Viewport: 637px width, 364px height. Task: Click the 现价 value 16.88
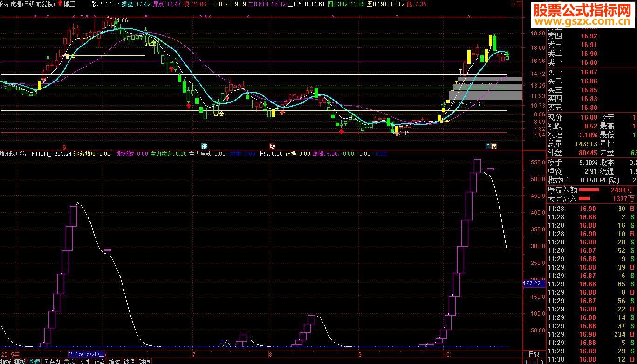click(588, 118)
